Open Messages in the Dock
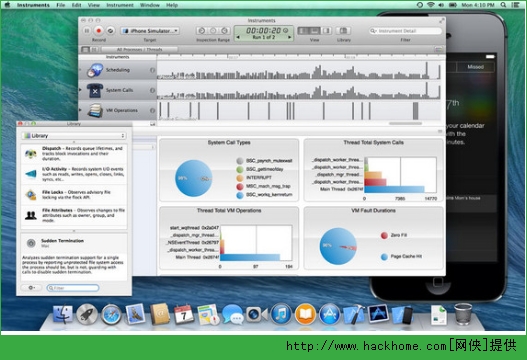Viewport: 527px width, 360px height. [233, 315]
